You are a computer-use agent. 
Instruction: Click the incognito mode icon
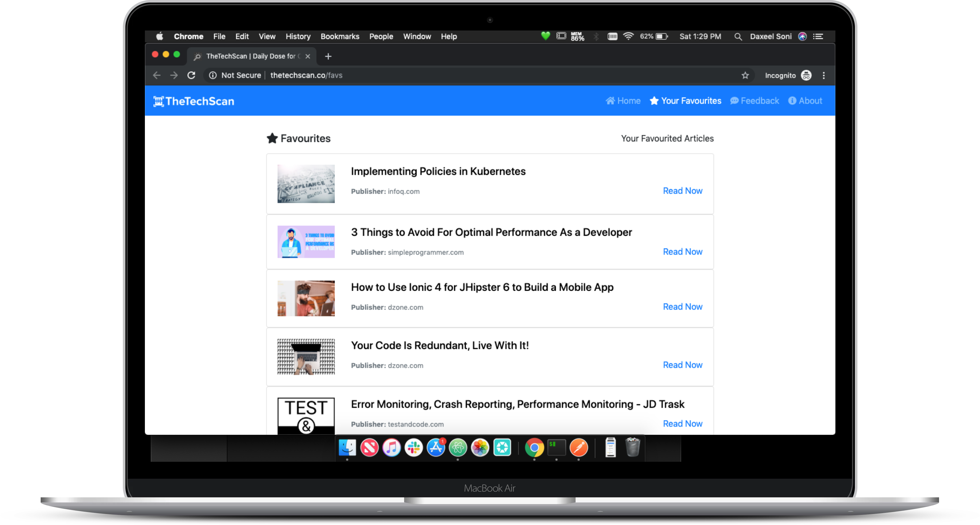tap(807, 75)
